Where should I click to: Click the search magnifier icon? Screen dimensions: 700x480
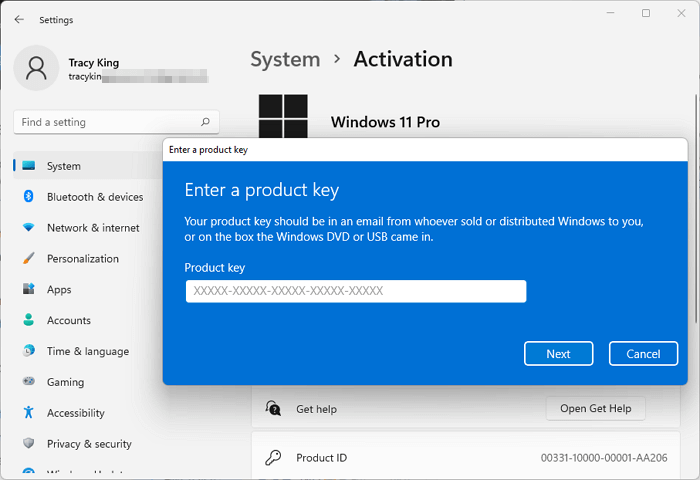(x=205, y=122)
